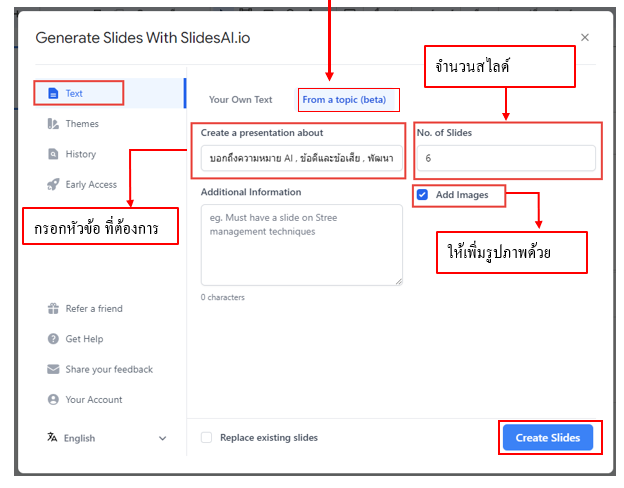Screen dimensions: 624x488
Task: Click the Themes palette icon
Action: (53, 124)
